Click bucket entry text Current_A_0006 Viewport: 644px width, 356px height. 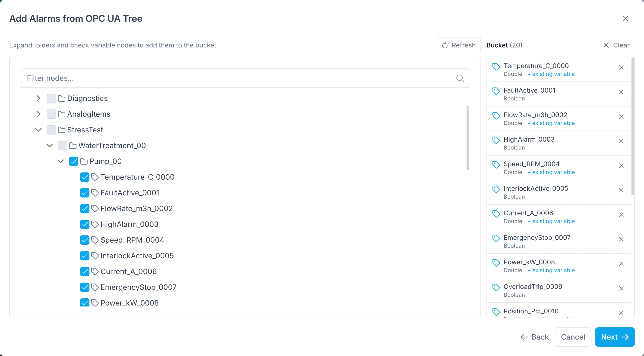(528, 213)
